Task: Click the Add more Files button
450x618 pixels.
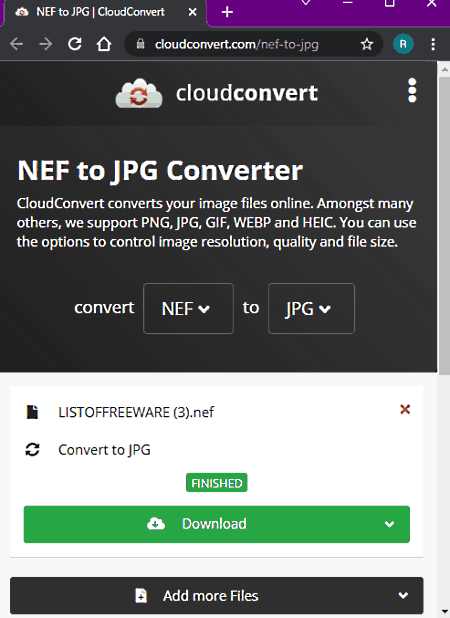Action: [x=197, y=596]
